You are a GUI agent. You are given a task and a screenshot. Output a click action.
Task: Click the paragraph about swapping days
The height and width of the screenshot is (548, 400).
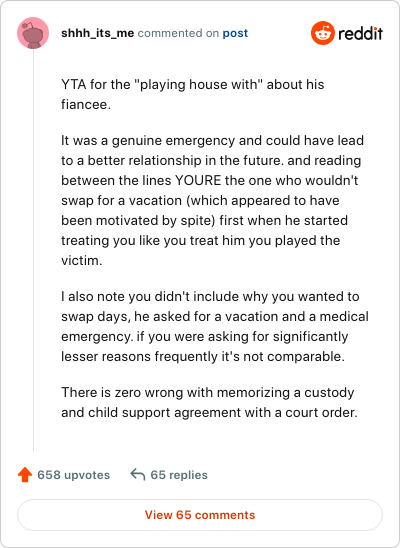[x=215, y=326]
